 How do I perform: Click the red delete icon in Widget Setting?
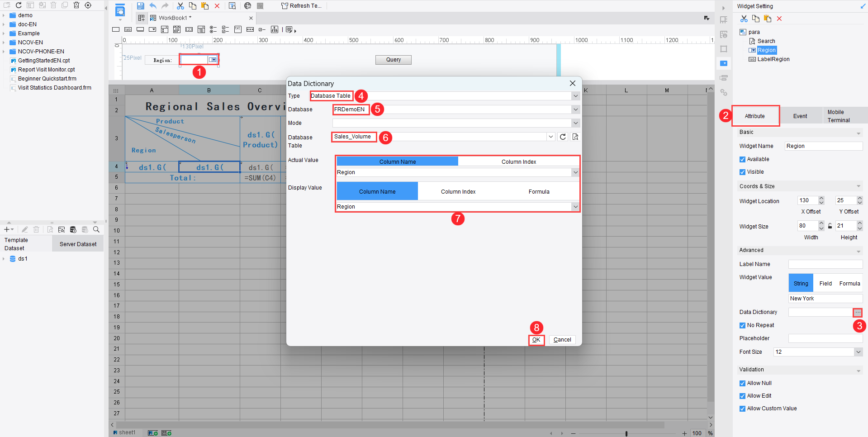(x=779, y=19)
